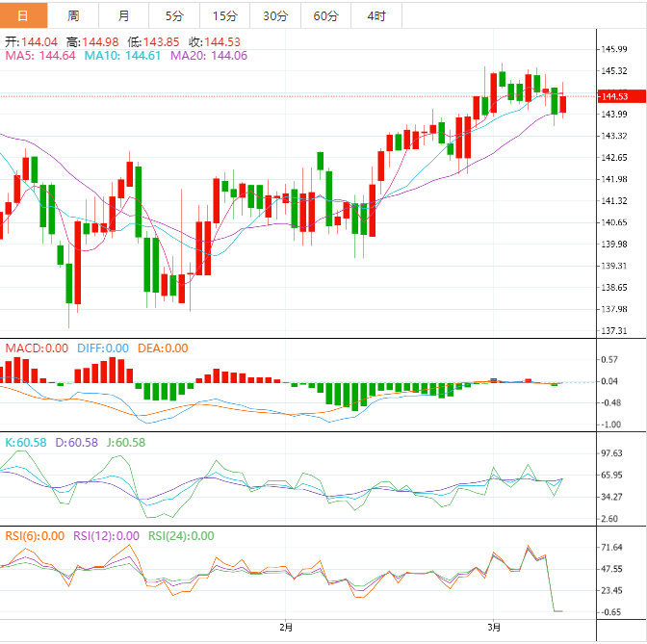The image size is (647, 644).
Task: Click the red 144.53 current price tag
Action: (613, 96)
